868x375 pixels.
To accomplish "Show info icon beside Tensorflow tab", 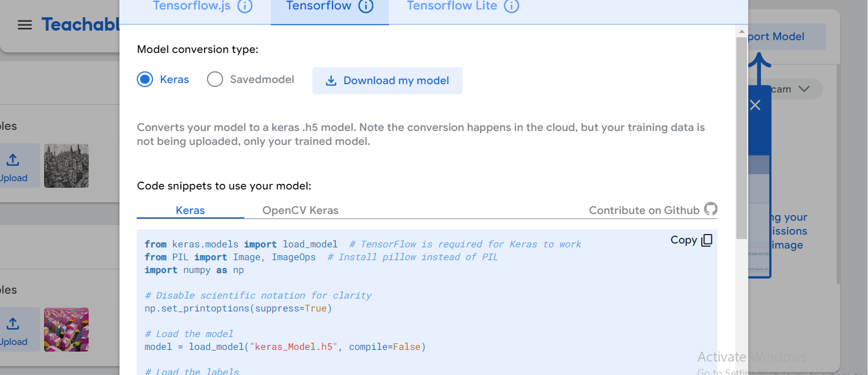I will [365, 6].
